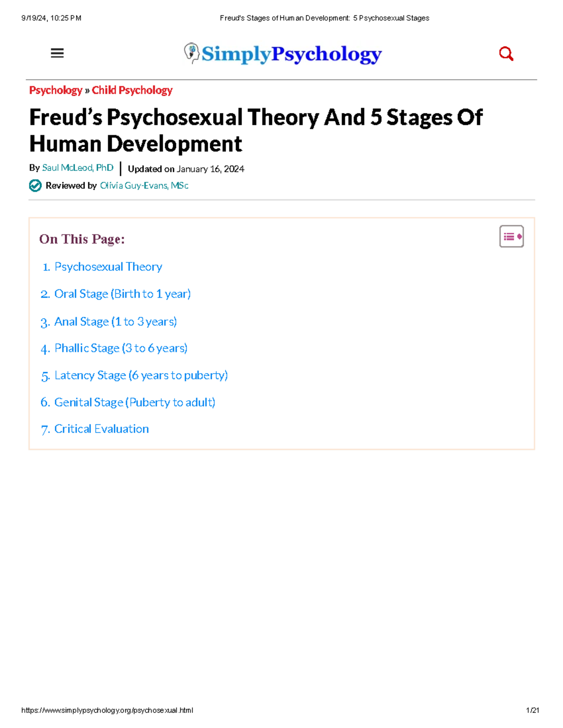This screenshot has height=728, width=563.
Task: Click the red magnifying glass icon
Action: click(x=506, y=53)
